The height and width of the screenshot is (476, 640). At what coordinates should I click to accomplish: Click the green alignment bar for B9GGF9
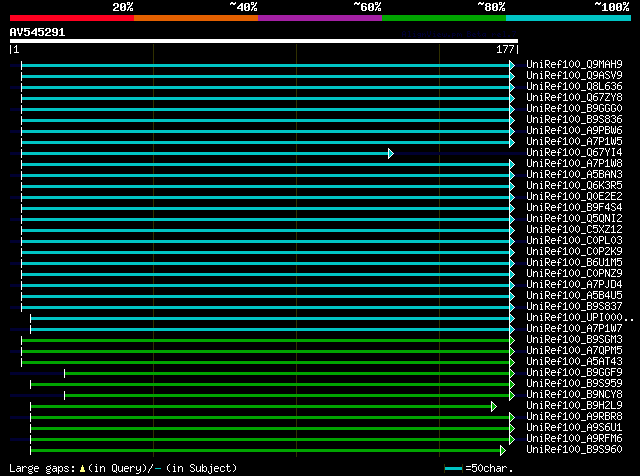tap(287, 374)
